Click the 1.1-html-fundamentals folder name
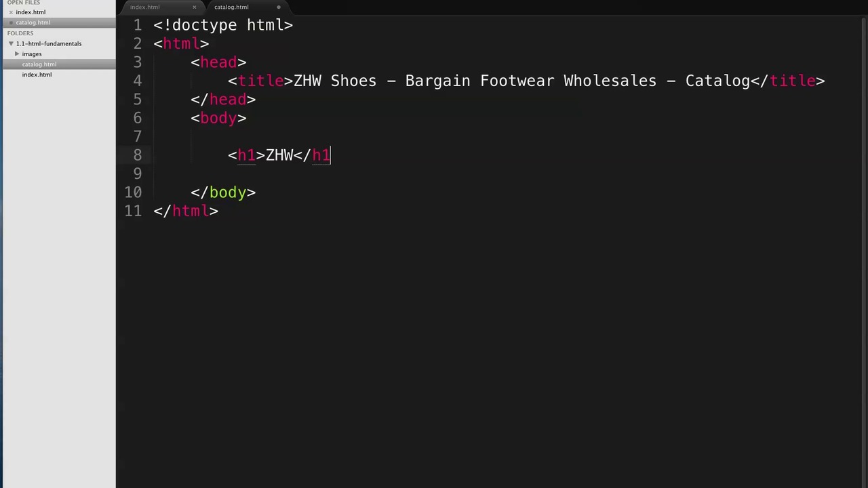Viewport: 868px width, 488px height. point(49,44)
